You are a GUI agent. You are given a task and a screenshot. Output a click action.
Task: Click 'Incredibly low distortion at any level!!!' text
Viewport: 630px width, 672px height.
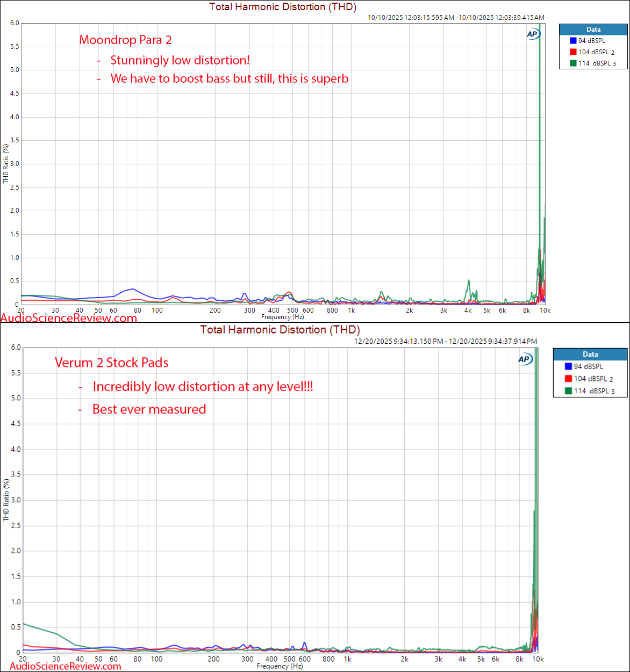pos(203,386)
